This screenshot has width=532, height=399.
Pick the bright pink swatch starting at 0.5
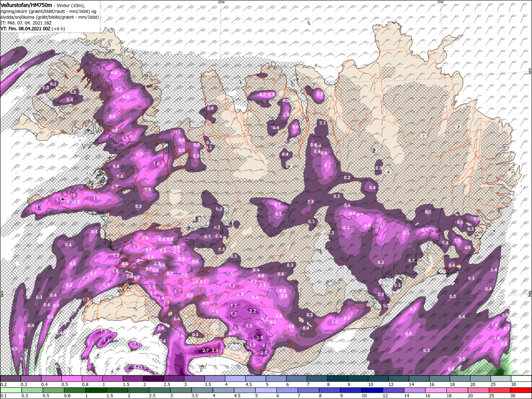(x=71, y=379)
